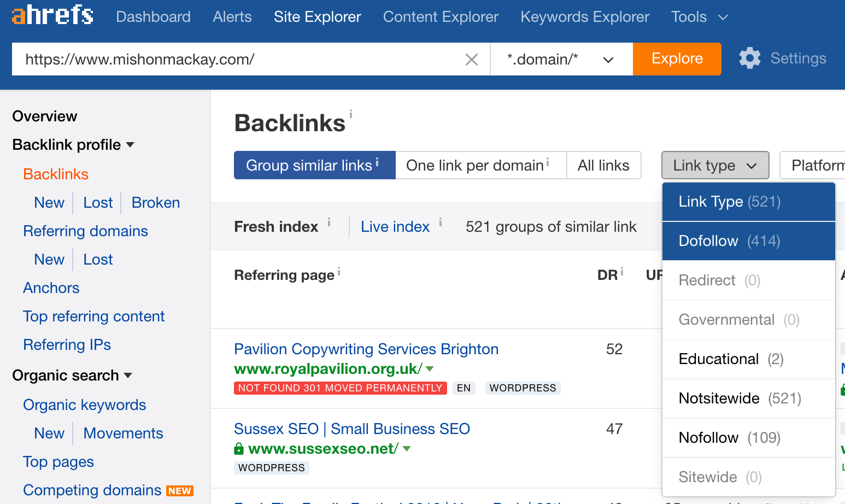Click green padlock icon by sussexseo.net
This screenshot has width=845, height=504.
pos(239,449)
